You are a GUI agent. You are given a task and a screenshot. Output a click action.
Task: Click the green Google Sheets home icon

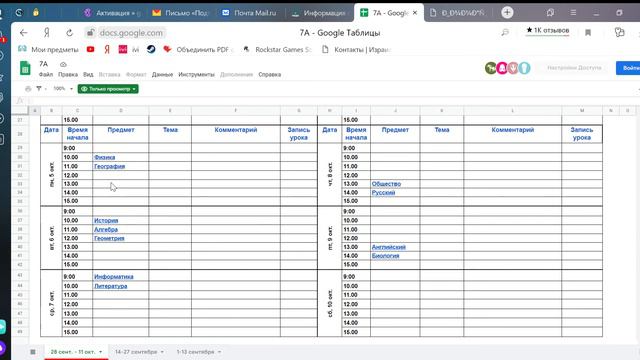[25, 68]
